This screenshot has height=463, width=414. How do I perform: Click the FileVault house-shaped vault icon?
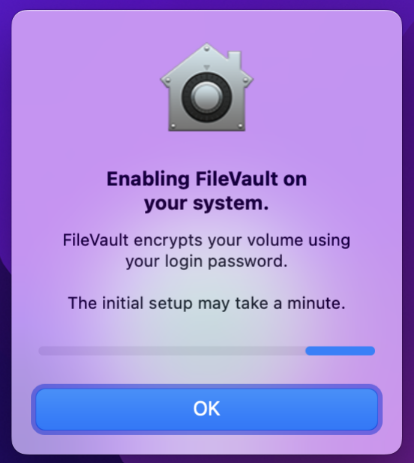(x=207, y=87)
